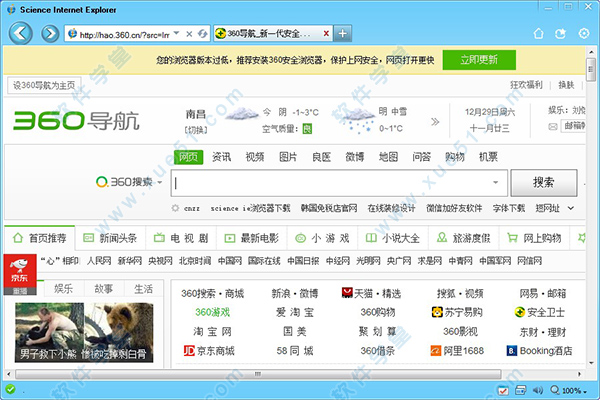Image resolution: width=600 pixels, height=400 pixels.
Task: Click tomorrow's snow weather icon
Action: tap(358, 120)
